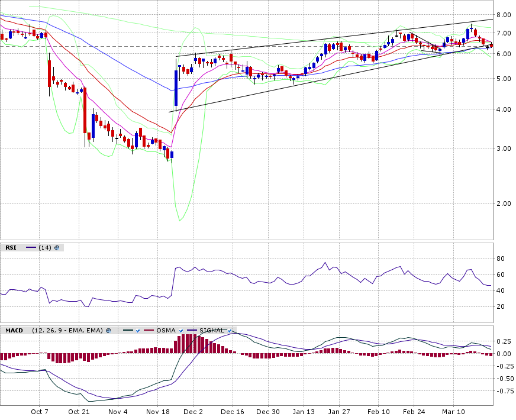Click the Oct 21 date label

pyautogui.click(x=79, y=412)
